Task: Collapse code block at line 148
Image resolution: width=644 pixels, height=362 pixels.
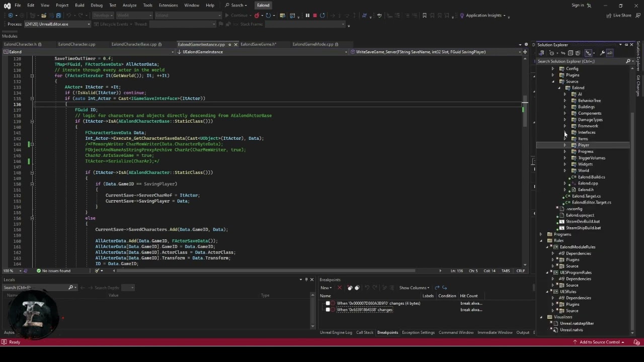Action: coord(32,172)
